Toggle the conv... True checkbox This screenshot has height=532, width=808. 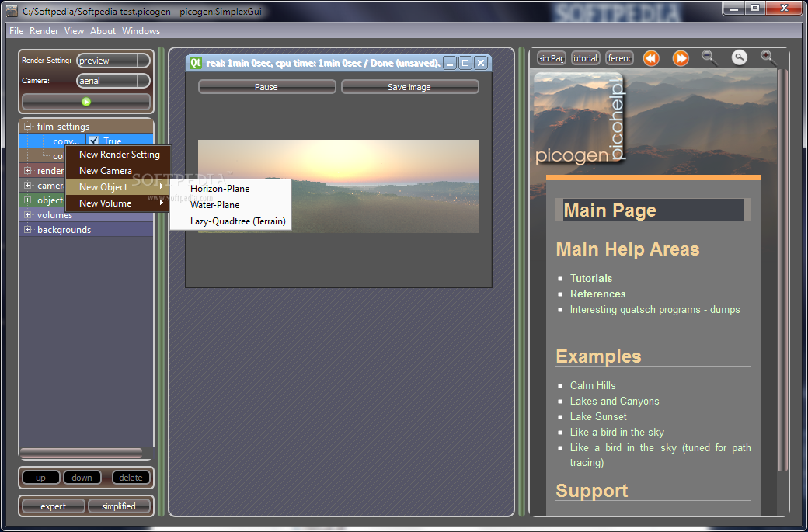coord(94,141)
